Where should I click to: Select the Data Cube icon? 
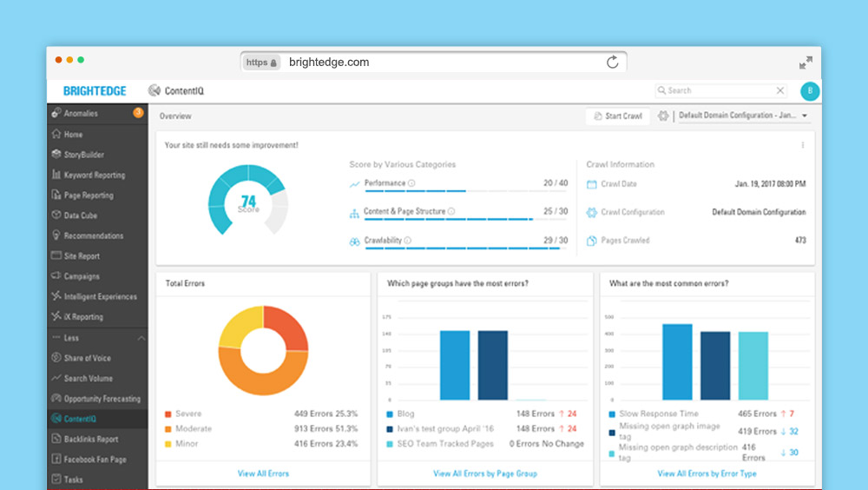(x=56, y=215)
